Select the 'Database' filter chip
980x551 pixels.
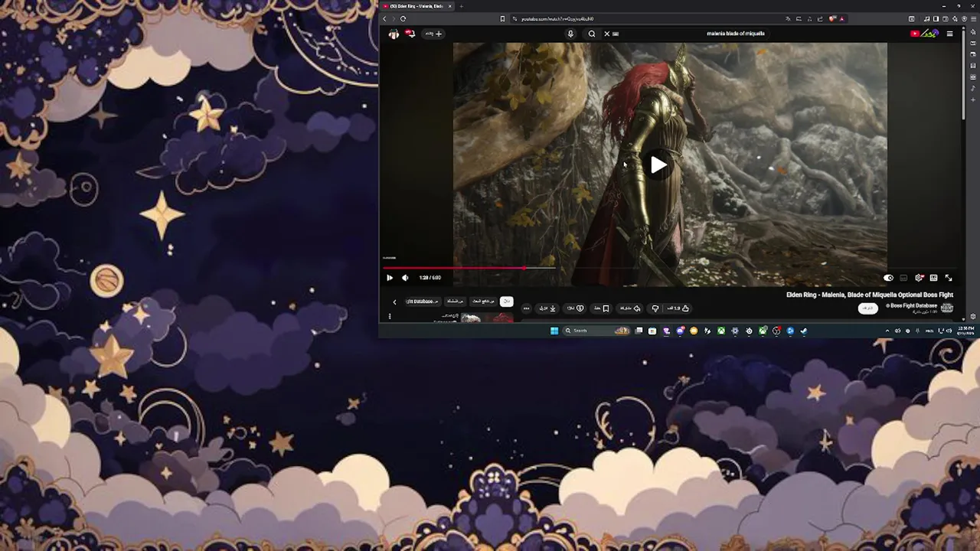point(423,302)
